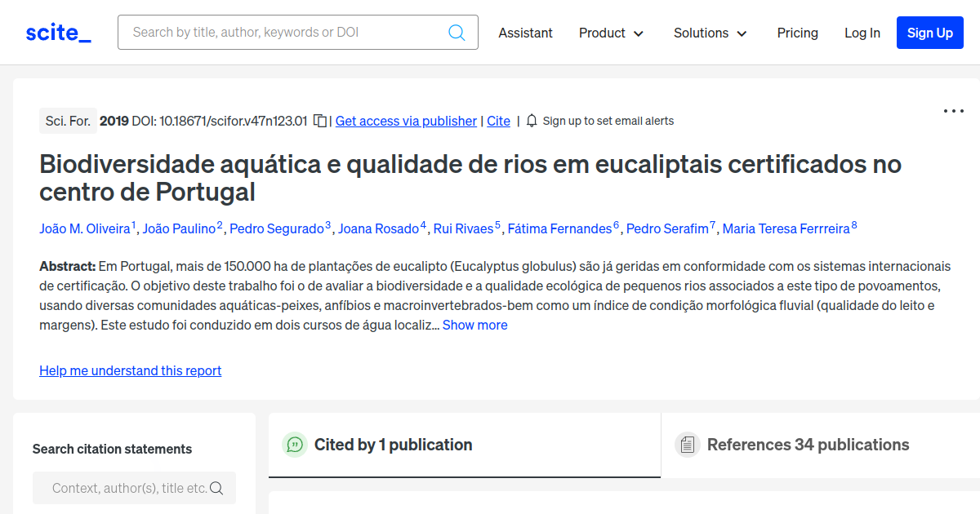
Task: Click the Search citation statements heading
Action: [113, 449]
